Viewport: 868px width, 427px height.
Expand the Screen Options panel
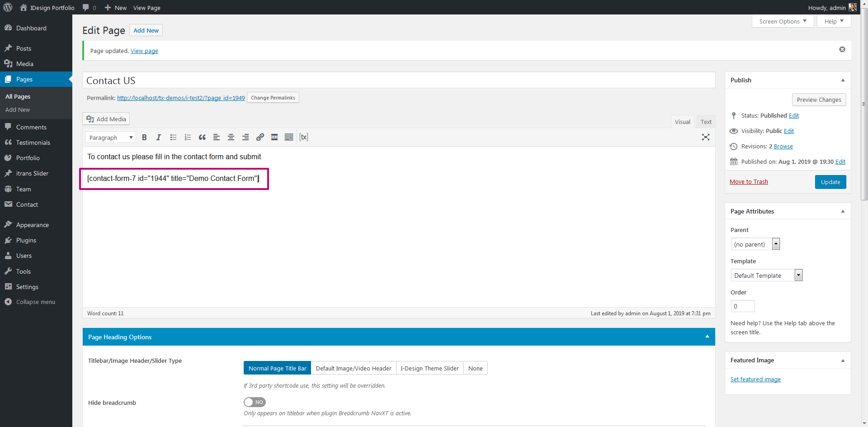[x=783, y=21]
